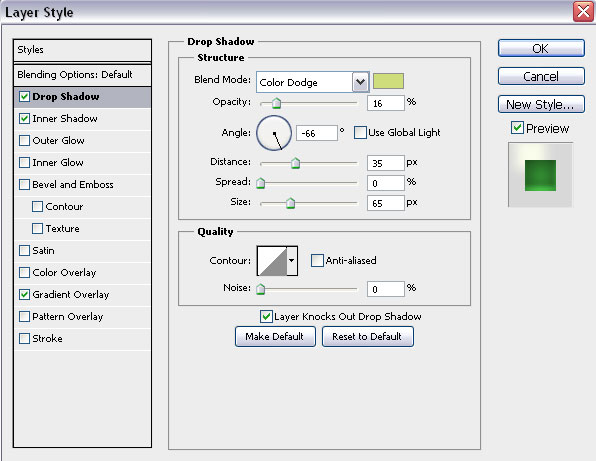Click the OK button
This screenshot has width=596, height=461.
pyautogui.click(x=541, y=48)
